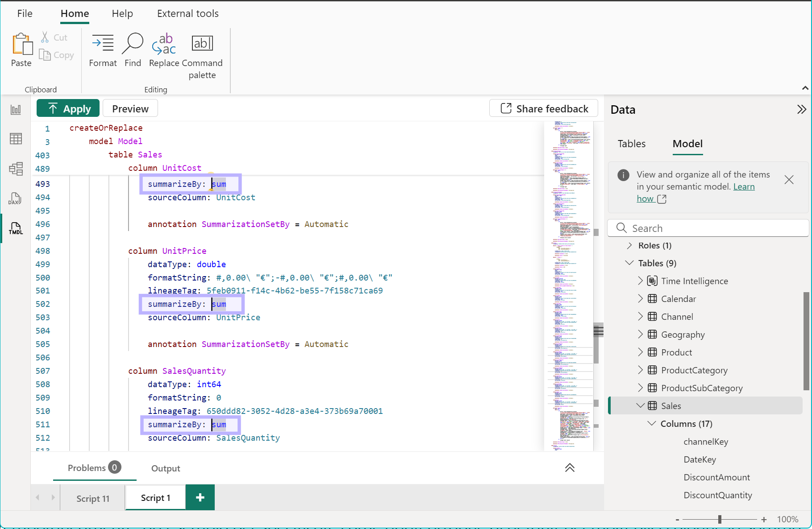The height and width of the screenshot is (529, 812).
Task: Expand the ProductSubCategory table
Action: [641, 388]
